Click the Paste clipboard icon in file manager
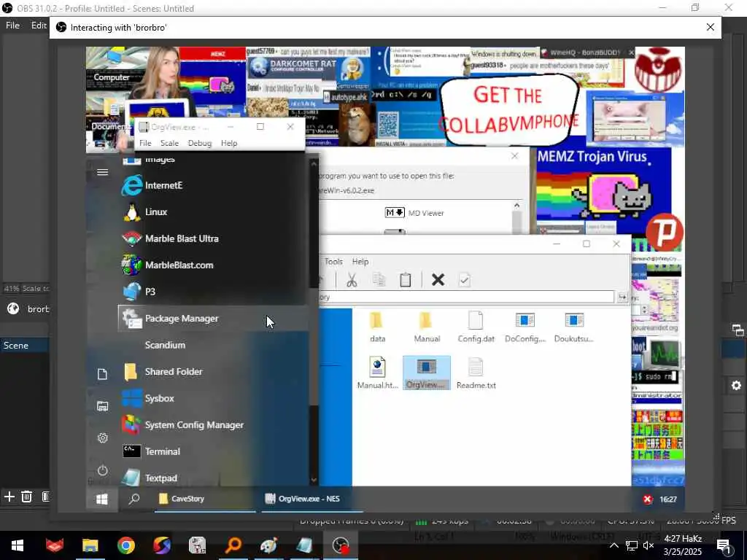This screenshot has width=747, height=560. click(406, 280)
